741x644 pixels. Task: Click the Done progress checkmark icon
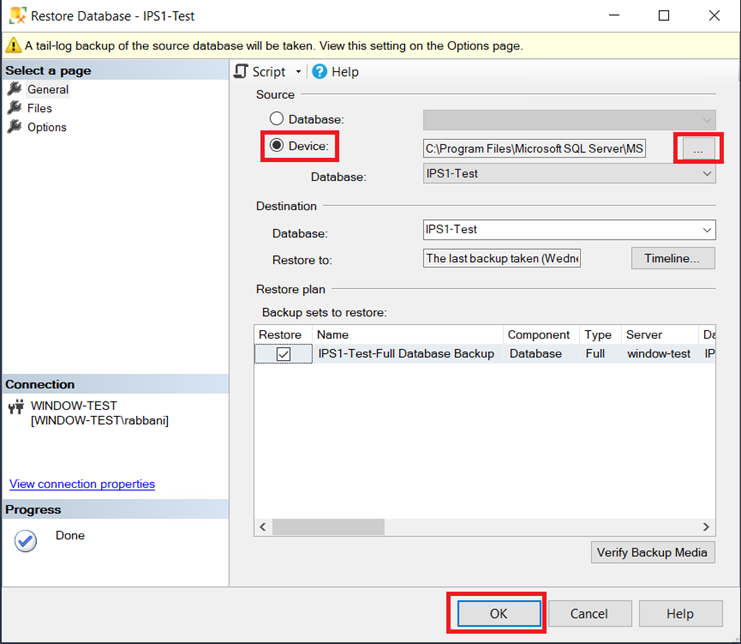click(26, 540)
